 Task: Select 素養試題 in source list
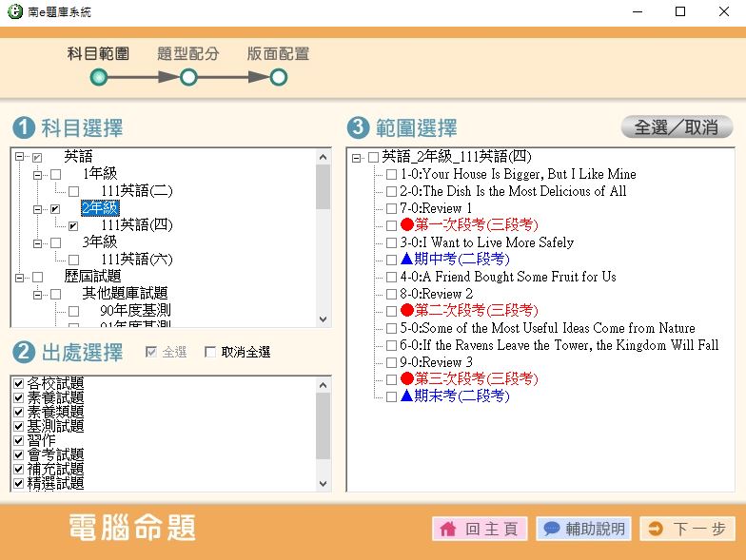point(55,397)
